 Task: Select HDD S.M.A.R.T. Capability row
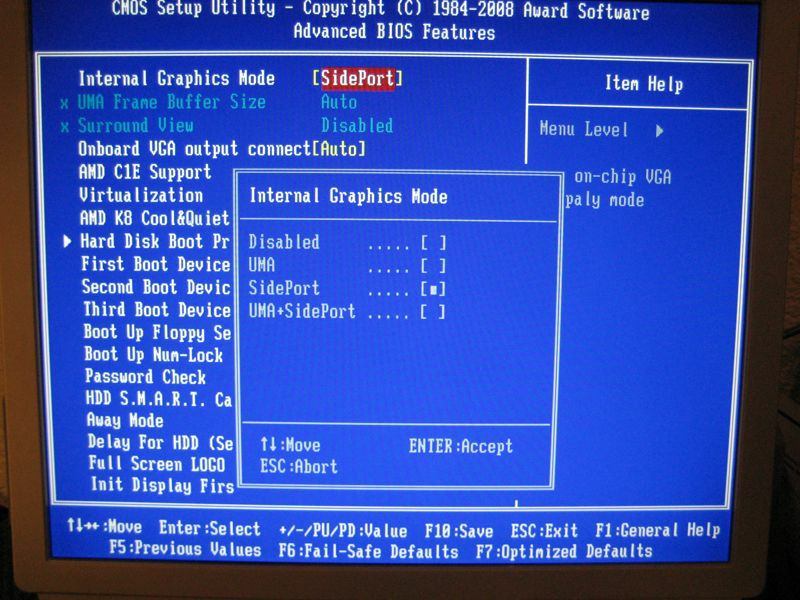(159, 399)
